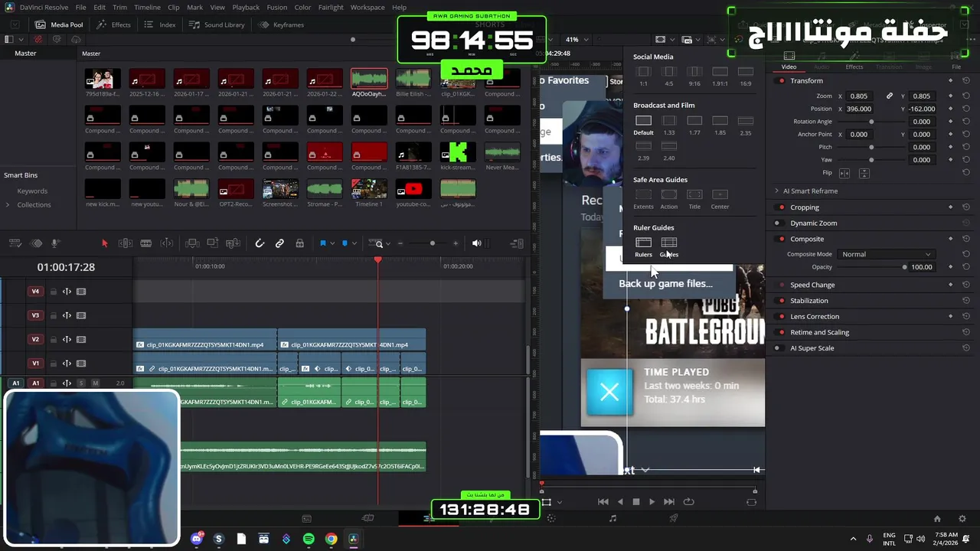Toggle the Position Lock padlock icon
This screenshot has width=980, height=551.
pyautogui.click(x=299, y=243)
